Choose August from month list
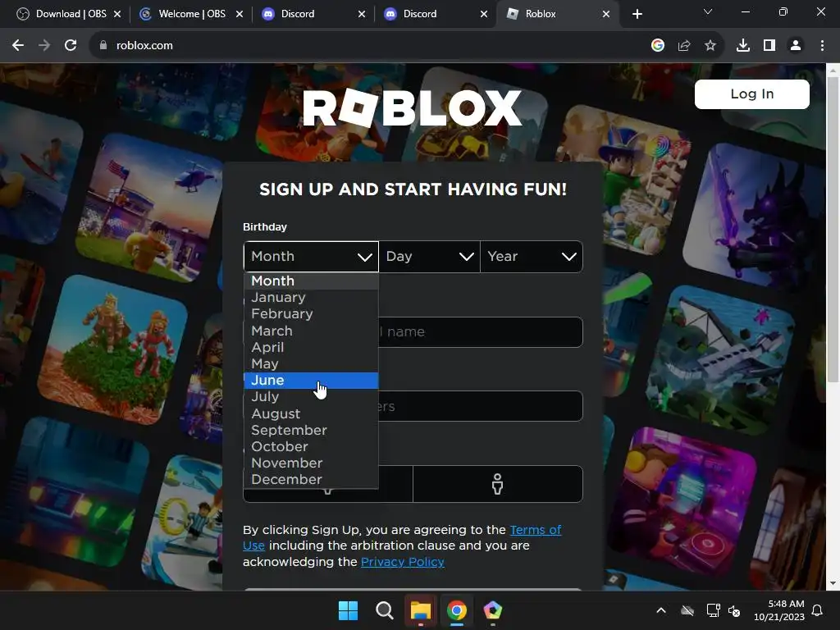The height and width of the screenshot is (630, 840). [x=311, y=413]
